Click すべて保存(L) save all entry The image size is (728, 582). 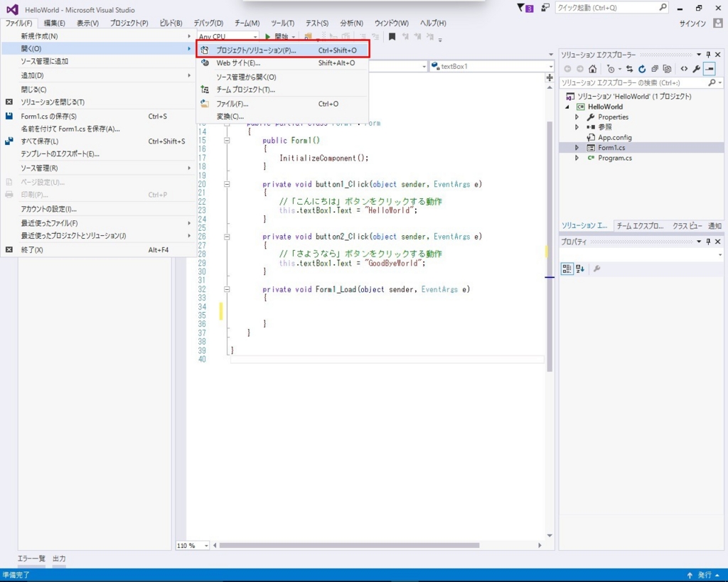click(x=98, y=141)
